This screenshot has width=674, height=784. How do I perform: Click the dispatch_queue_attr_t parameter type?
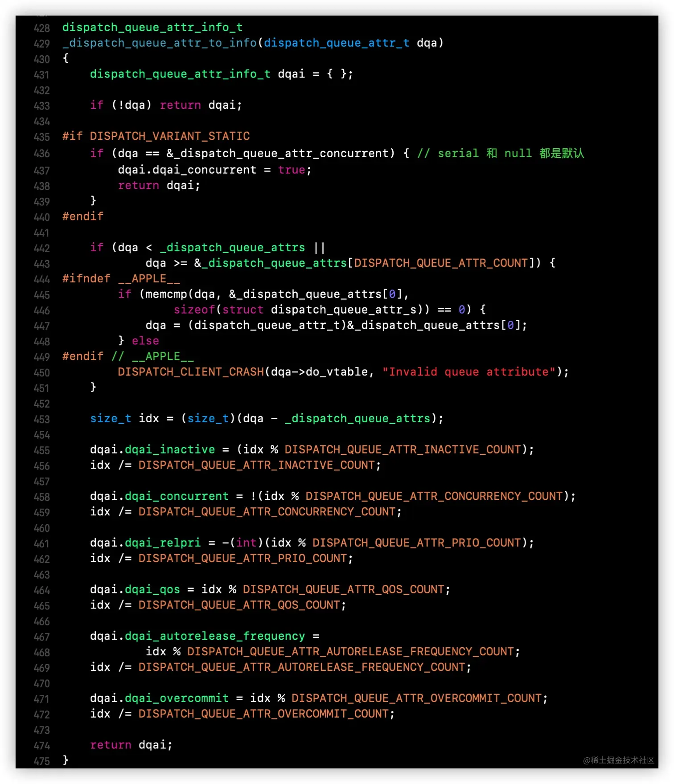(337, 43)
